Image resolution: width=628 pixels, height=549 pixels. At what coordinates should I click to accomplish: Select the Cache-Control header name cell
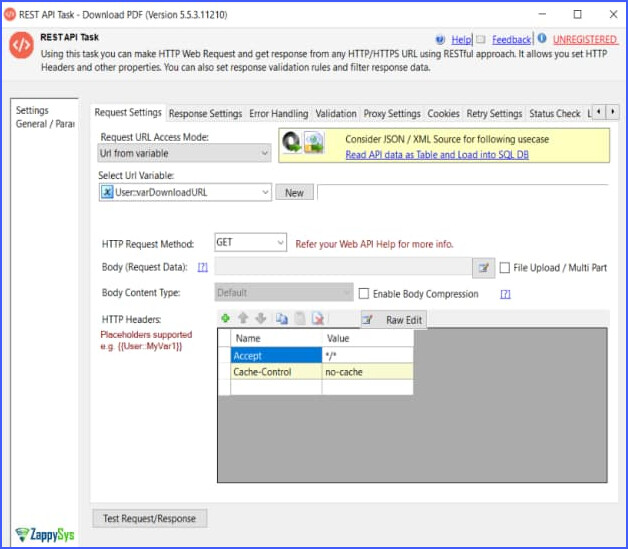(x=276, y=372)
